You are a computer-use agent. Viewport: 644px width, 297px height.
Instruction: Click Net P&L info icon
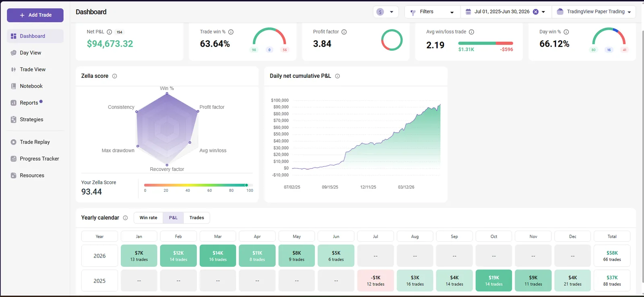109,32
